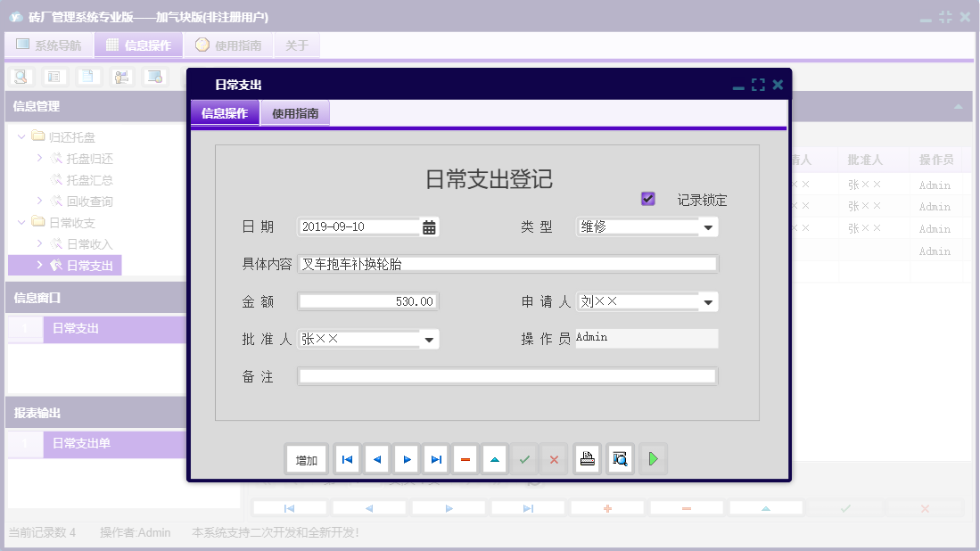Screen dimensions: 980x551
Task: Open the 申请人 dropdown showing 刘××
Action: coord(708,301)
